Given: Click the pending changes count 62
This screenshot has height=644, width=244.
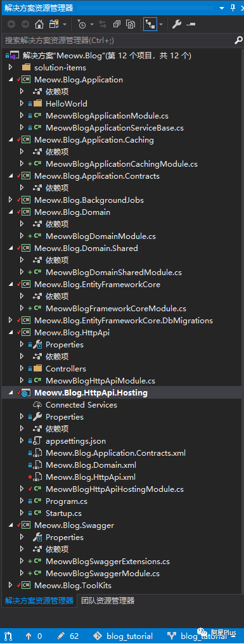Looking at the screenshot, I should 68,636.
